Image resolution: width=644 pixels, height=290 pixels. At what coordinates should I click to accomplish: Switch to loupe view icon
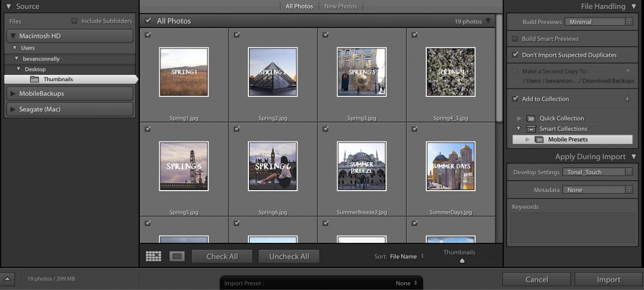[x=177, y=256]
